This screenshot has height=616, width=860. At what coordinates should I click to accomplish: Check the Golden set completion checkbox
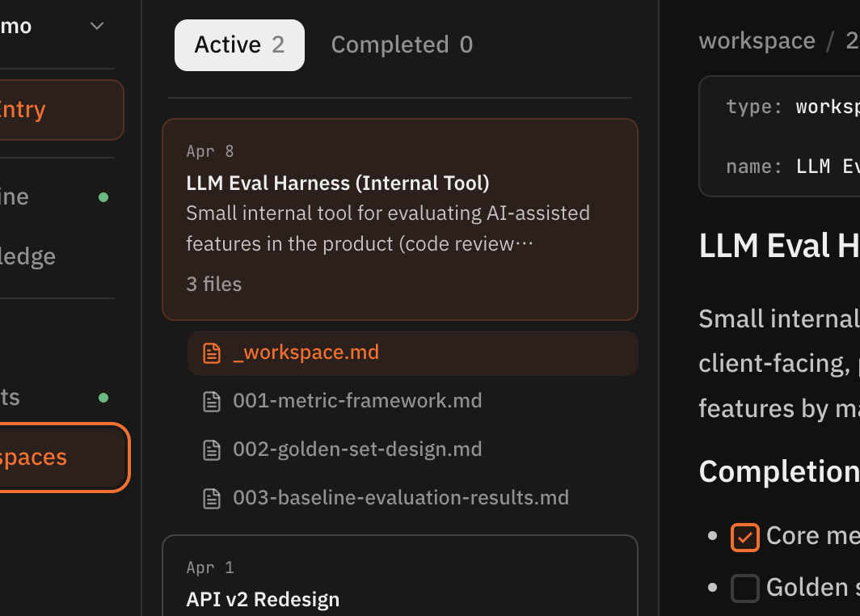point(744,589)
